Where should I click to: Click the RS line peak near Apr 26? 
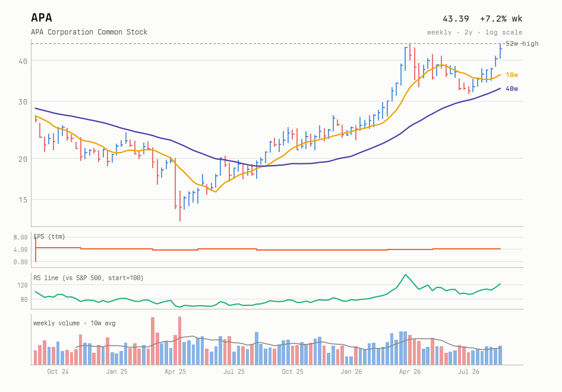[405, 275]
